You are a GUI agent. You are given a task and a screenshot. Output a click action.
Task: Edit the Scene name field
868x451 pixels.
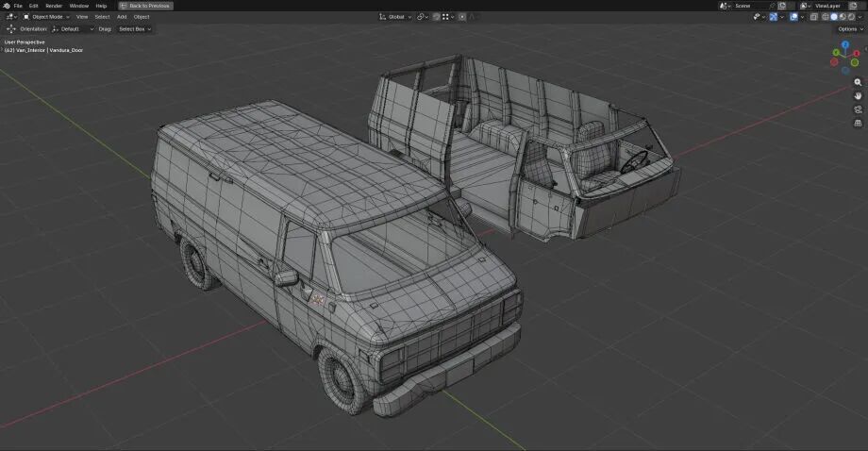point(750,6)
